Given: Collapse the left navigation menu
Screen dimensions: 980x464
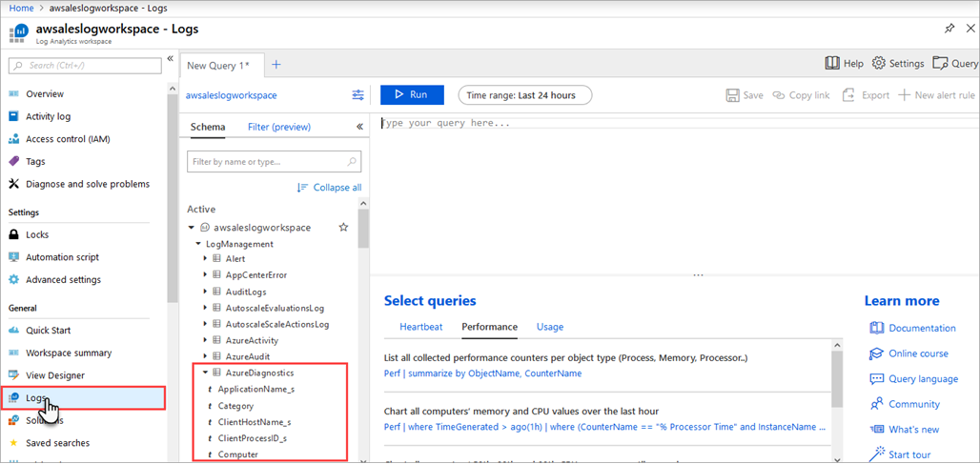Looking at the screenshot, I should 171,59.
